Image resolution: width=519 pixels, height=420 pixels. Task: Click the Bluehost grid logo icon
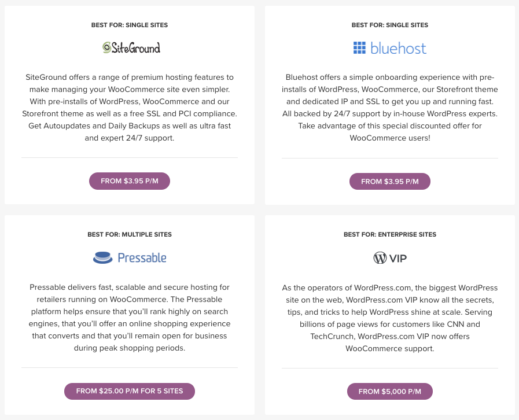(359, 48)
